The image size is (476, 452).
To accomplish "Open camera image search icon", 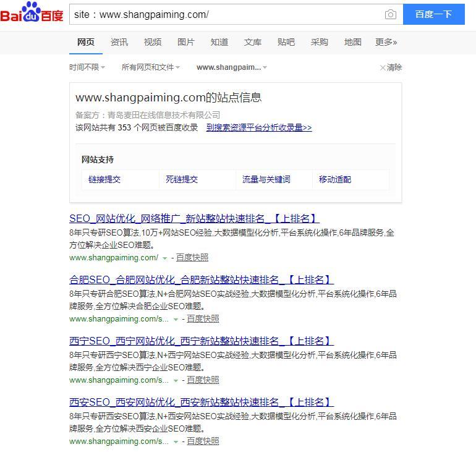I will point(391,14).
